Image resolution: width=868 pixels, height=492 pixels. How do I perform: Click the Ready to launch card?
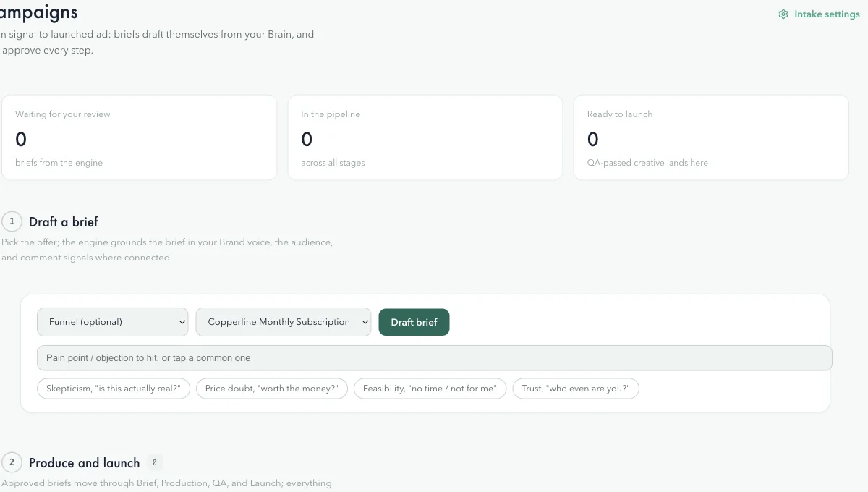click(x=711, y=137)
